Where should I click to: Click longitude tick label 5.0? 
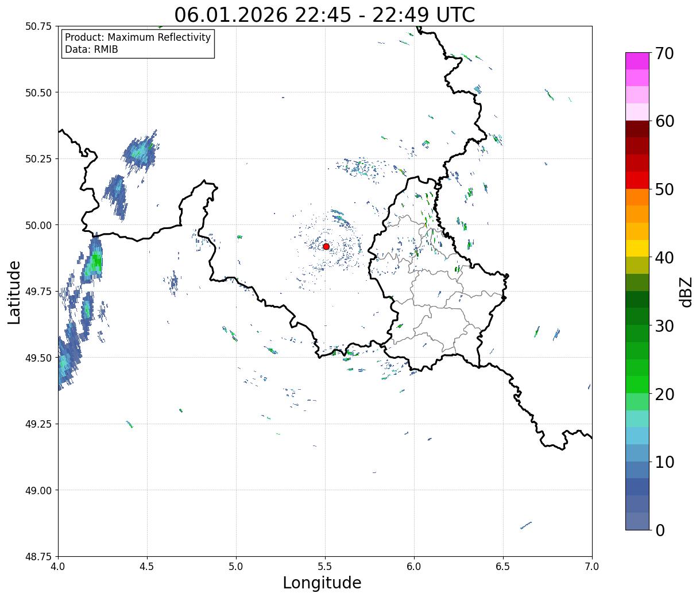coord(236,567)
